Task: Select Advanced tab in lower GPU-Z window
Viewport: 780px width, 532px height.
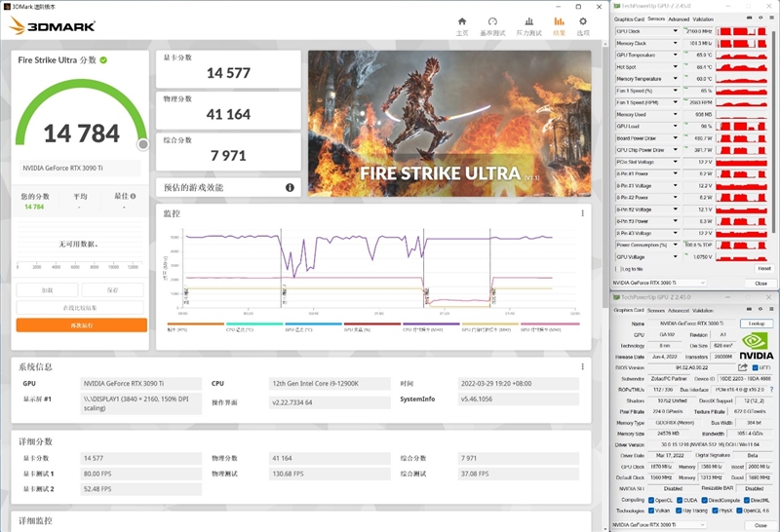Action: (x=679, y=310)
